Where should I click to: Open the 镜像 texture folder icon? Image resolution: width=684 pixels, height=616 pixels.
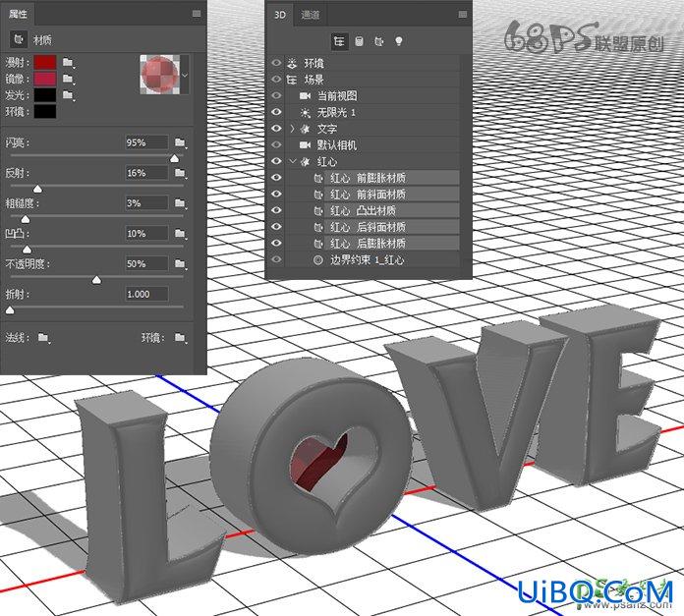(68, 79)
